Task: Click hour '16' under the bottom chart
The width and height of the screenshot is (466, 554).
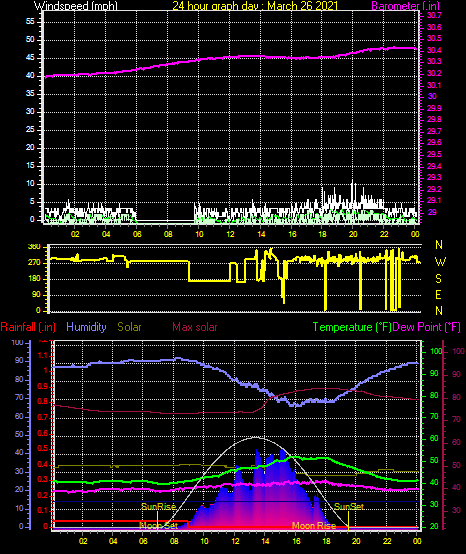Action: [x=296, y=541]
